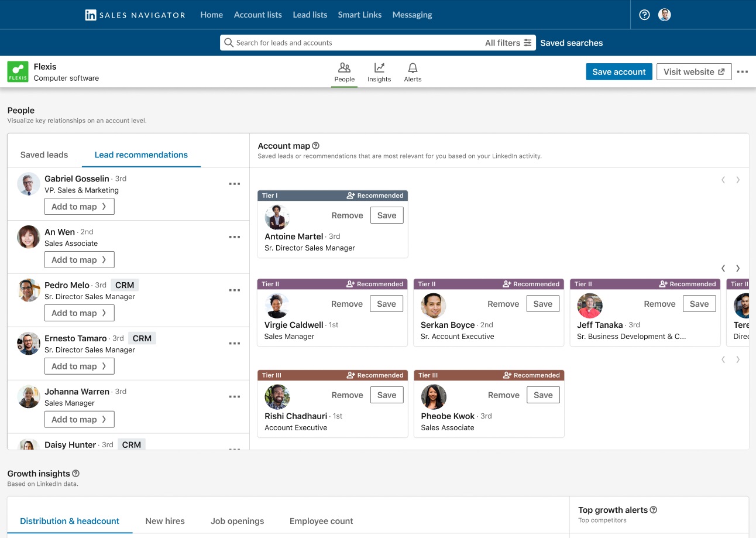756x538 pixels.
Task: Click previous arrow for Tier III row
Action: click(723, 359)
